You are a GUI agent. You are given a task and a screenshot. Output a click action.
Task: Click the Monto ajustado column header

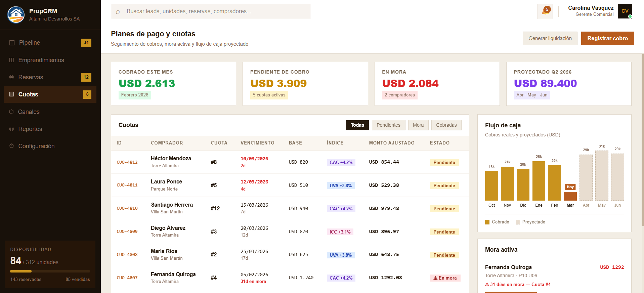pyautogui.click(x=392, y=143)
